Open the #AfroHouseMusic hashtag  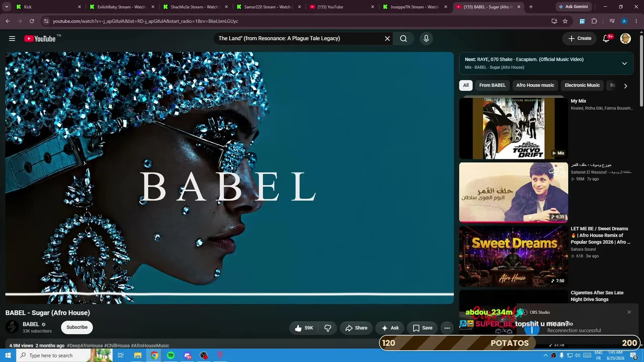(150, 346)
